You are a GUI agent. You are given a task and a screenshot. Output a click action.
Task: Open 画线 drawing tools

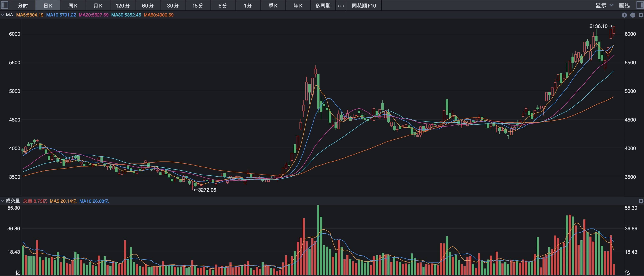(x=624, y=5)
